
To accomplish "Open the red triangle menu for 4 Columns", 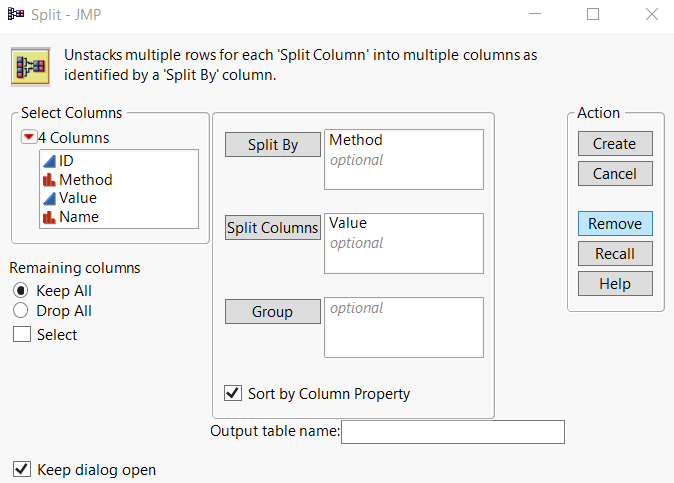I will [29, 138].
